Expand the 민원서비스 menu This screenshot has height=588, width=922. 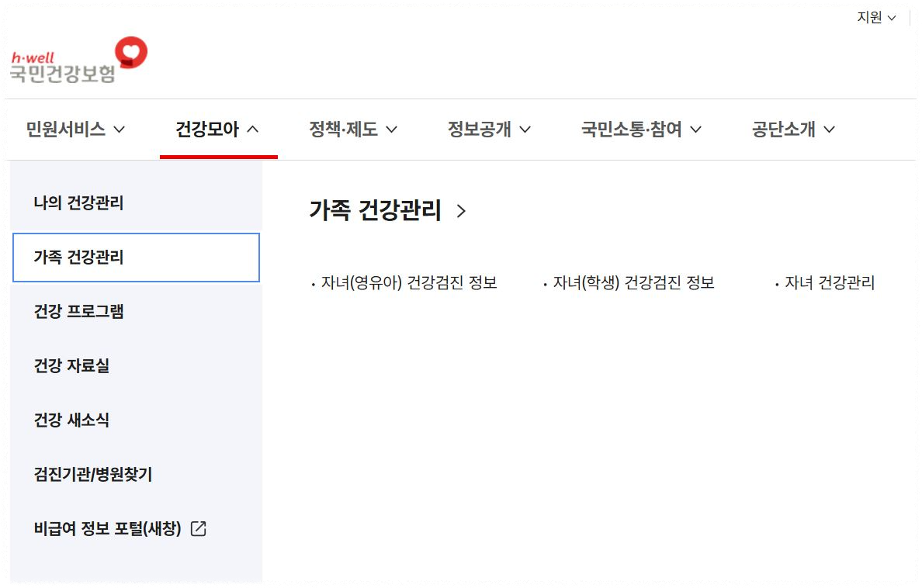75,130
